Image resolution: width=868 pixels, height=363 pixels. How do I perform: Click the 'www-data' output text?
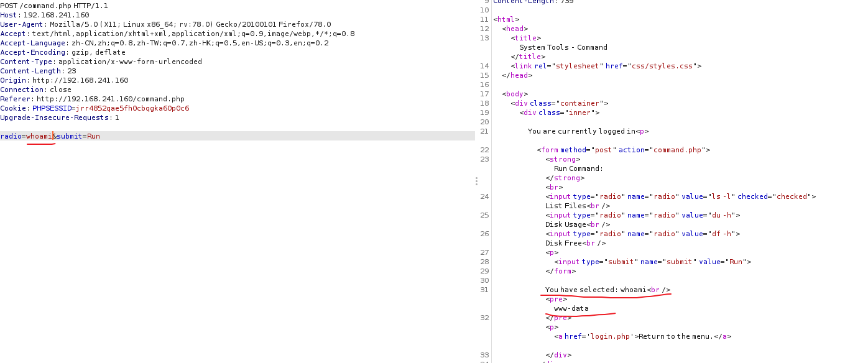tap(571, 308)
